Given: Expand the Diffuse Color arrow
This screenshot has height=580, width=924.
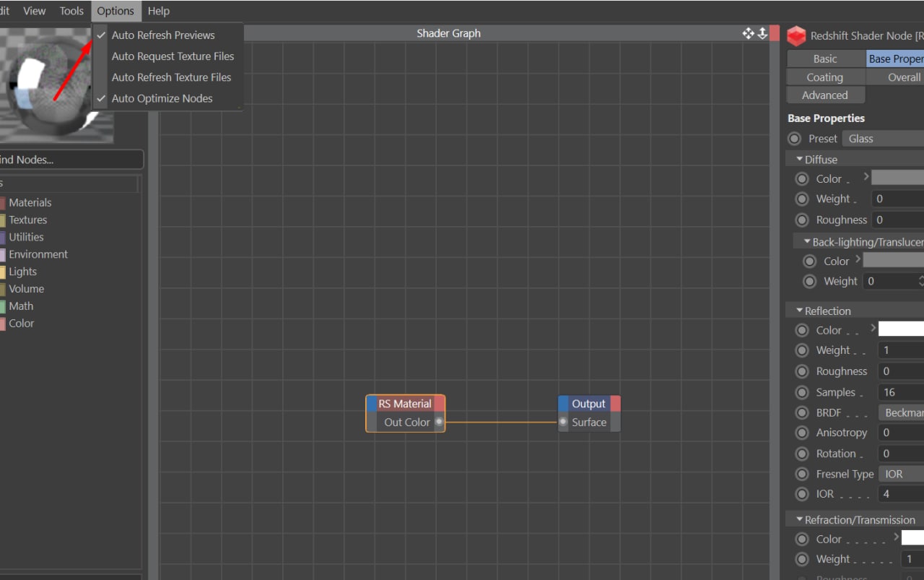Looking at the screenshot, I should click(866, 176).
